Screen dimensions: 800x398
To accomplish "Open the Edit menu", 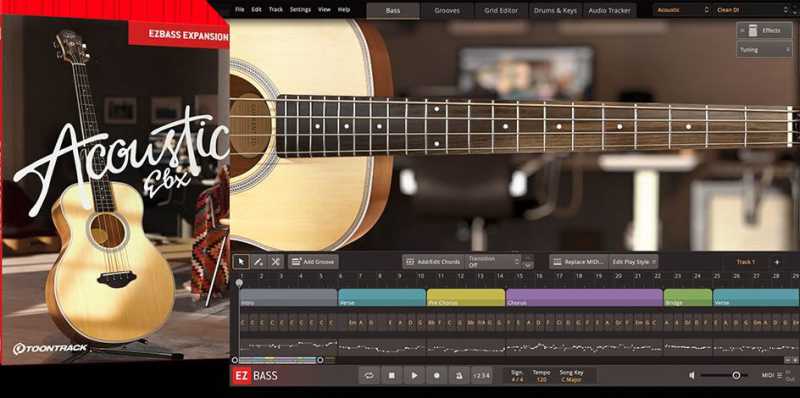I will (x=256, y=9).
